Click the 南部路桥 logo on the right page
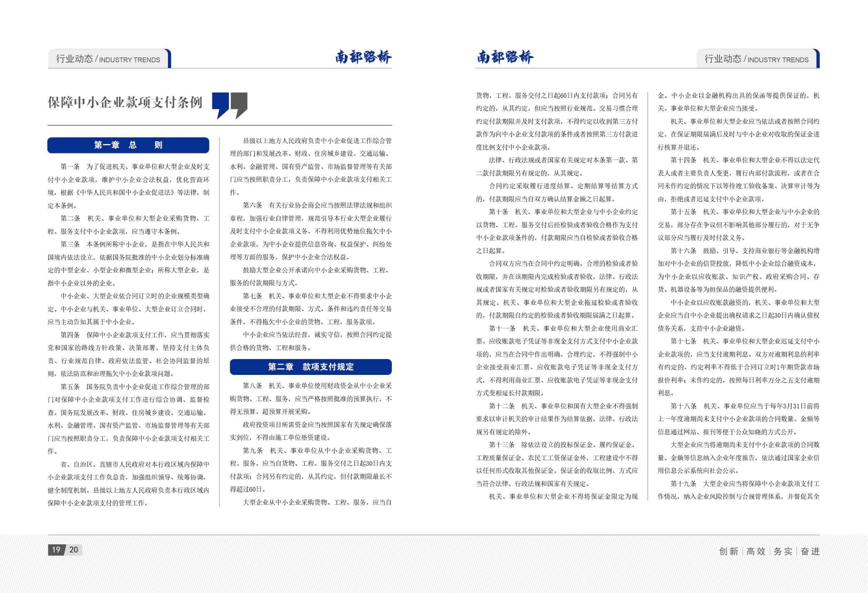This screenshot has width=868, height=593. coord(505,57)
